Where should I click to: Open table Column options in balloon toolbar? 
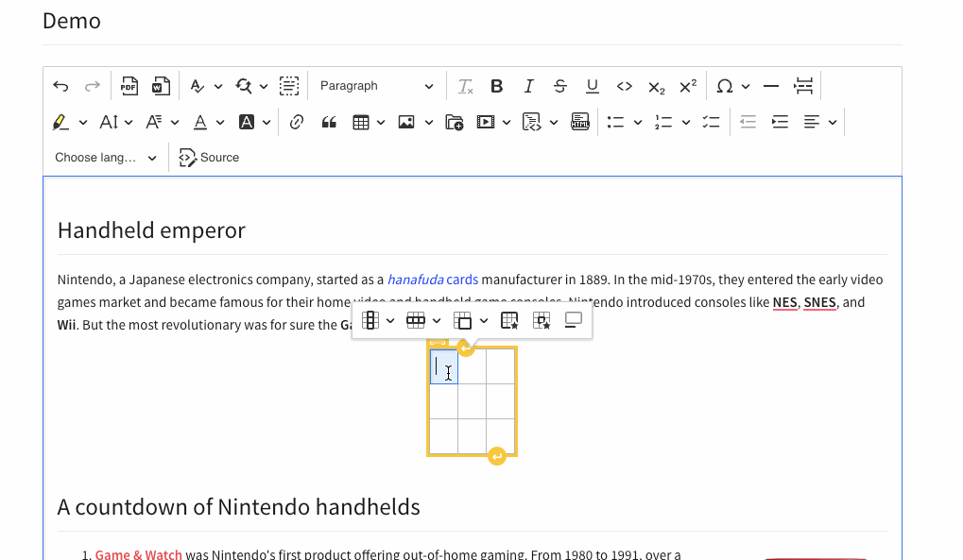tap(378, 320)
